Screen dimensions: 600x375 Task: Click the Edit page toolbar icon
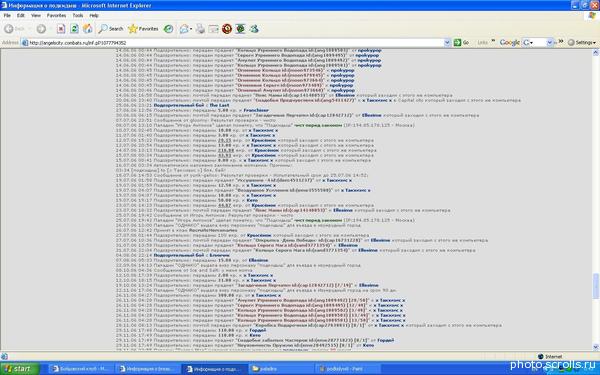click(x=214, y=29)
